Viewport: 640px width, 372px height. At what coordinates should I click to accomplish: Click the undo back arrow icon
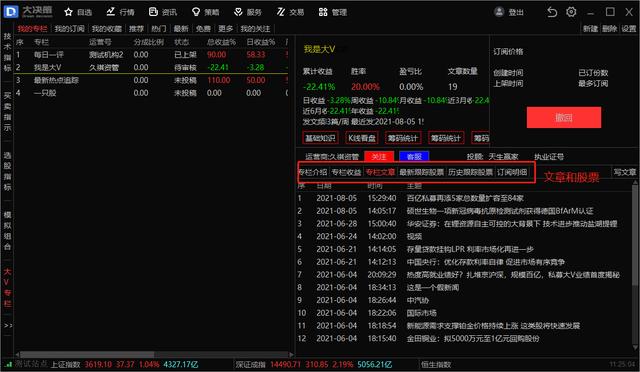coord(552,12)
